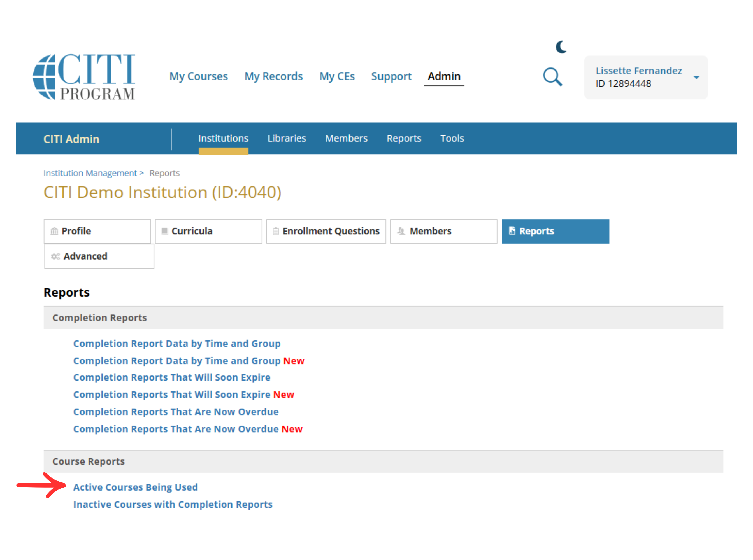Open Completion Report Data by Time and Group
This screenshot has height=560, width=753.
177,343
